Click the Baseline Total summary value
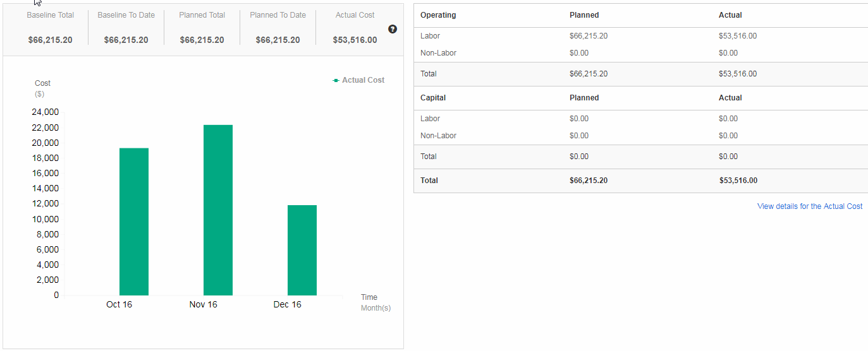The width and height of the screenshot is (868, 351). click(x=51, y=40)
